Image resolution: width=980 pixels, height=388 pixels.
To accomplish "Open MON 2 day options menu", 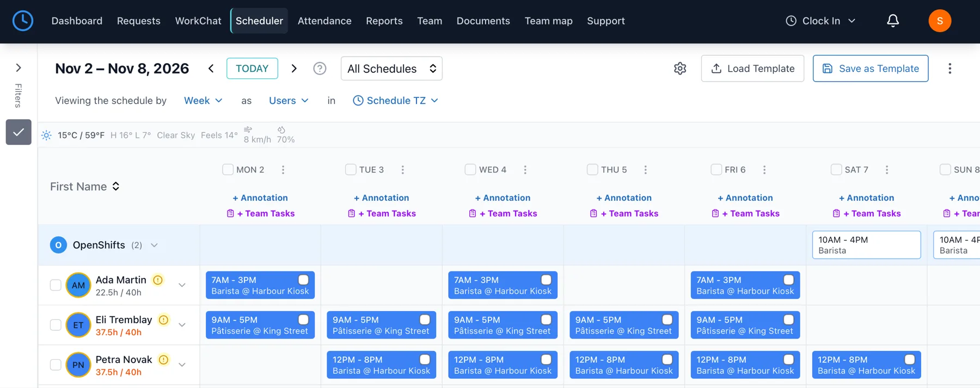I will [x=283, y=170].
